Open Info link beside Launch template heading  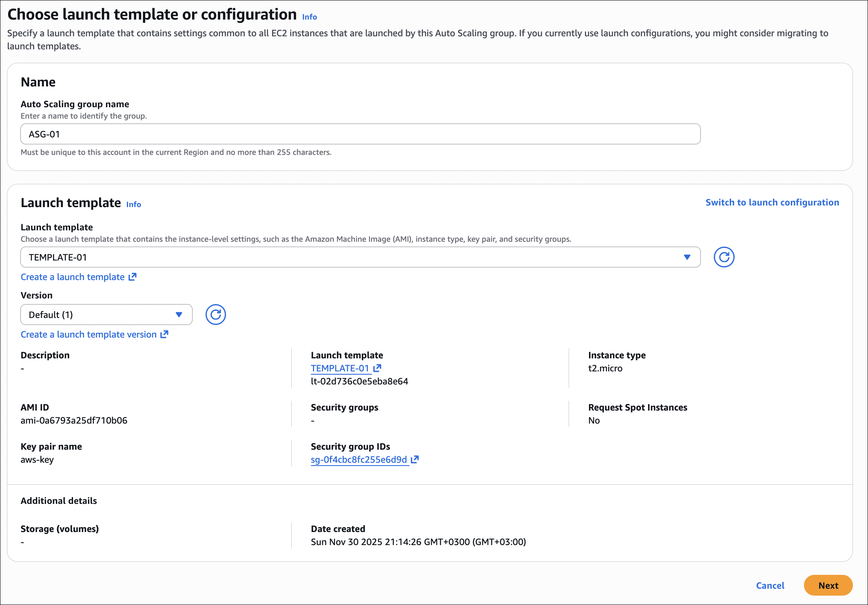[133, 205]
